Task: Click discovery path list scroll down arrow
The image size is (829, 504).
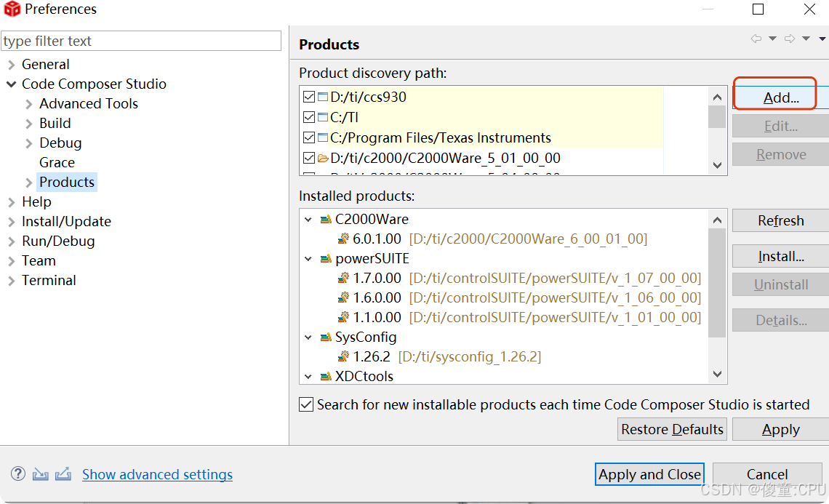Action: pos(718,165)
